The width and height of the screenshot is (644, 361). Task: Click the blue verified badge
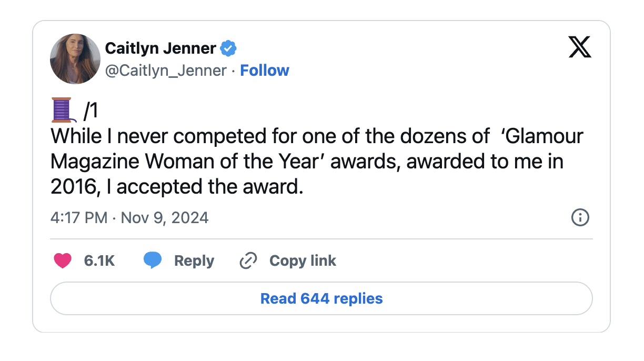(228, 48)
